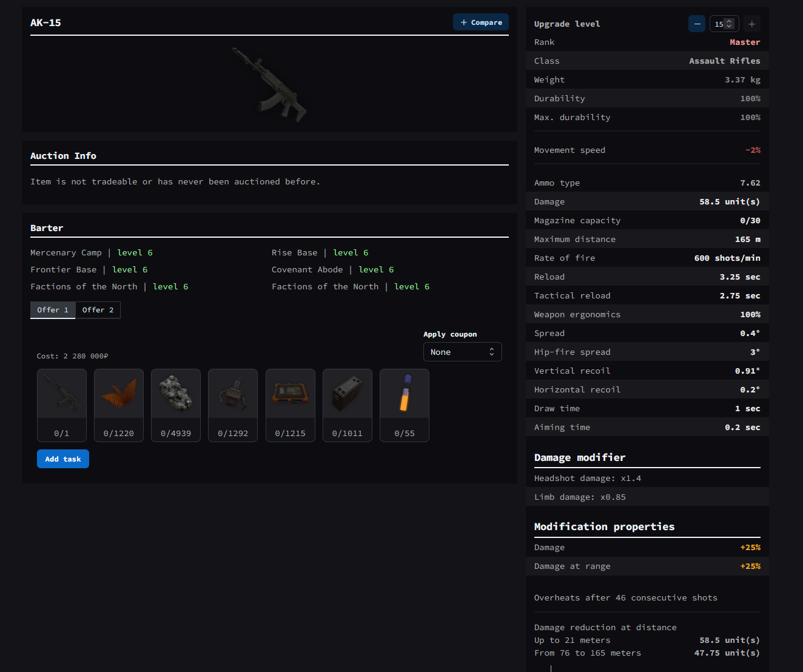Click Cost: 2 280 000₽ text
This screenshot has height=672, width=803.
click(x=72, y=356)
